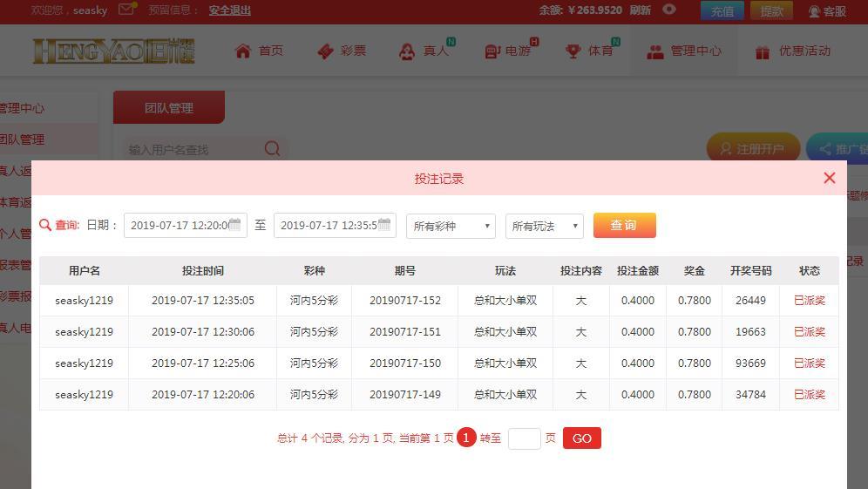Click the 刷新 balance refresh link
This screenshot has height=489, width=868.
click(x=640, y=10)
